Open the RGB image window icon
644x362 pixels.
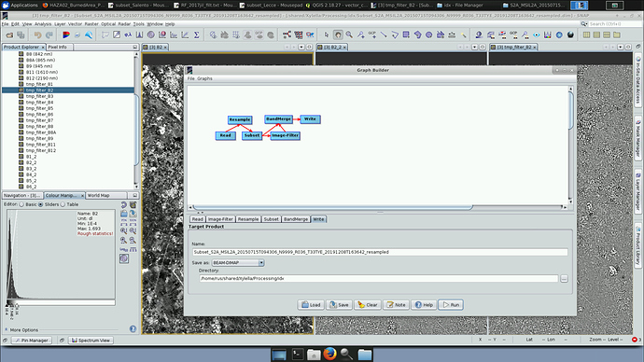66,35
